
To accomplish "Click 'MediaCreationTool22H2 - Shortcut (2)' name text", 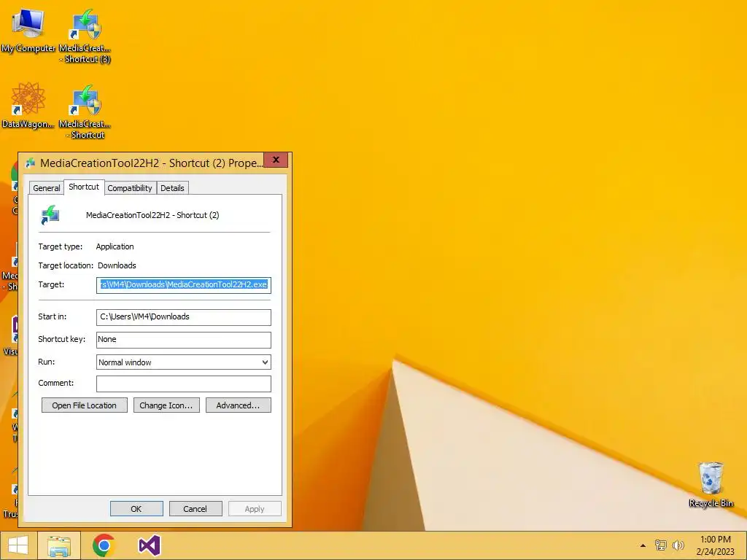I will tap(152, 215).
